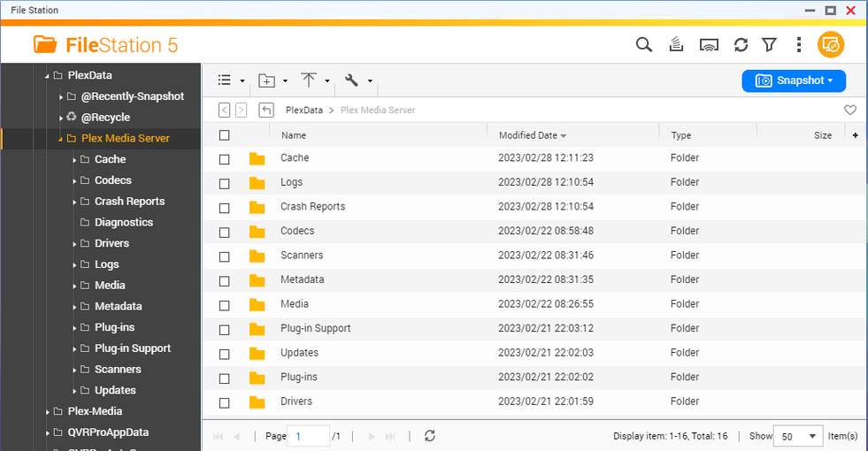The width and height of the screenshot is (868, 451).
Task: Check the box for the Scanners row
Action: (x=224, y=256)
